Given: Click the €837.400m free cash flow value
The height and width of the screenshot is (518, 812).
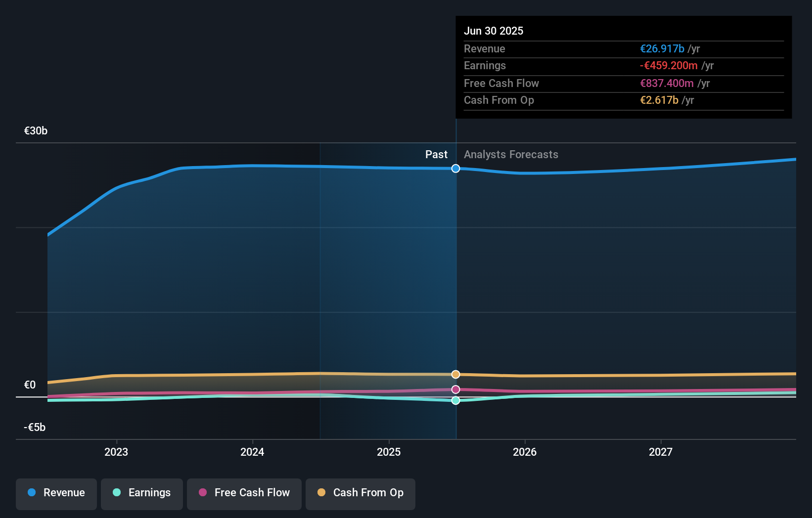Looking at the screenshot, I should [x=667, y=83].
